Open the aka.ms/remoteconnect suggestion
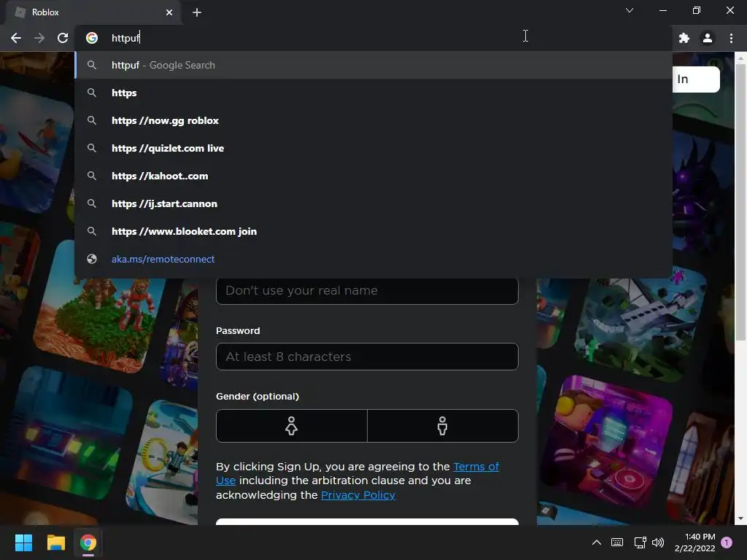747x560 pixels. [373, 259]
